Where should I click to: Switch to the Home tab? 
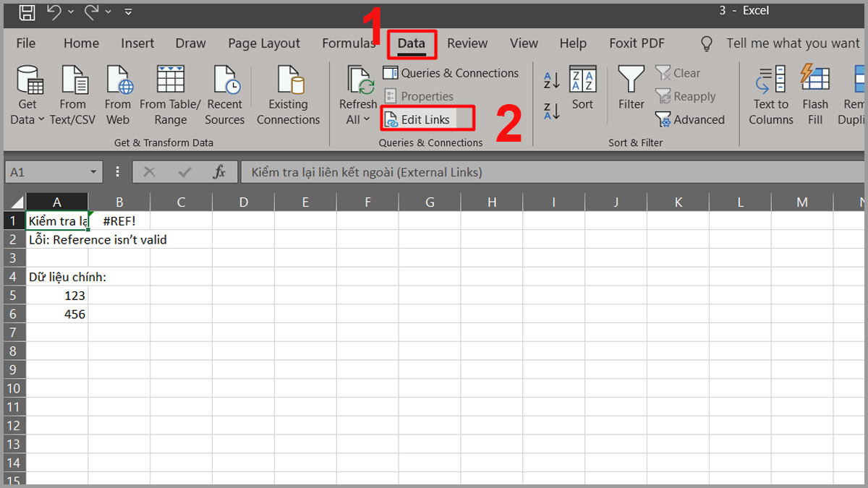81,43
